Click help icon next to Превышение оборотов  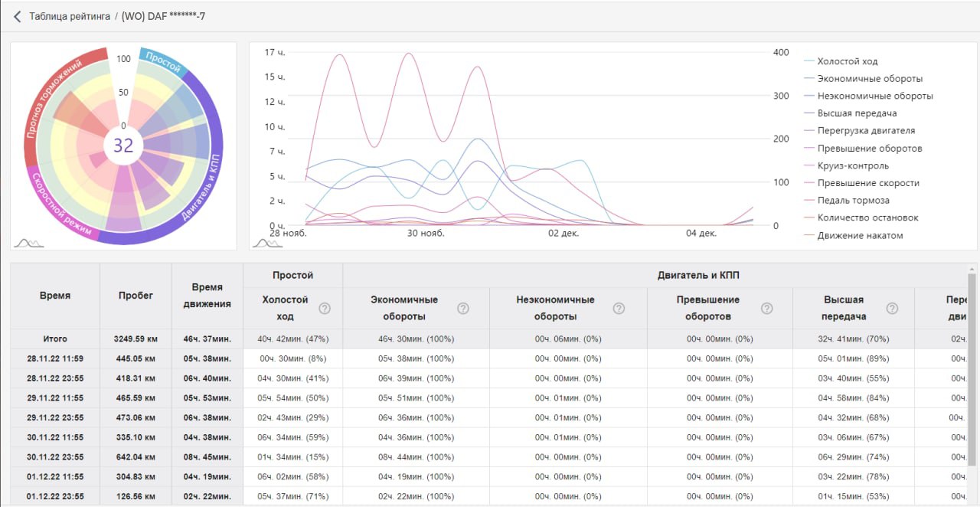[x=766, y=309]
